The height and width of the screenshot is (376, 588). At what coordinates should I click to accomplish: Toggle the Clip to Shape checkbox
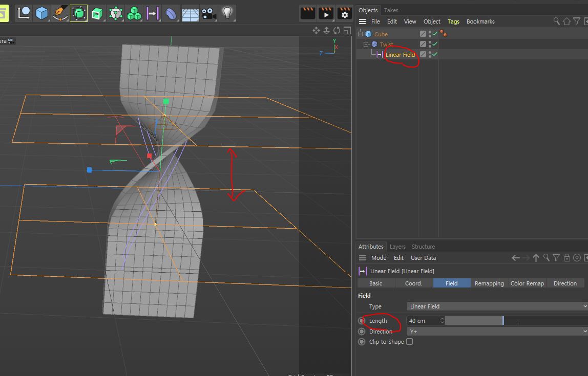pyautogui.click(x=410, y=342)
